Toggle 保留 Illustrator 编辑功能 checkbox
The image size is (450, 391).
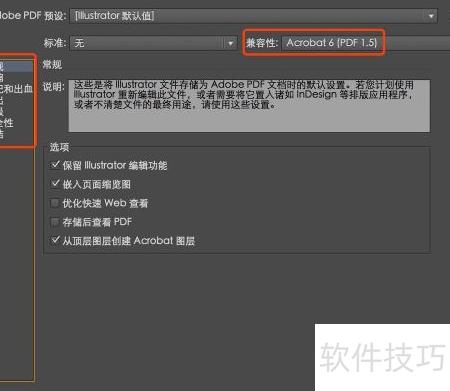(x=55, y=165)
